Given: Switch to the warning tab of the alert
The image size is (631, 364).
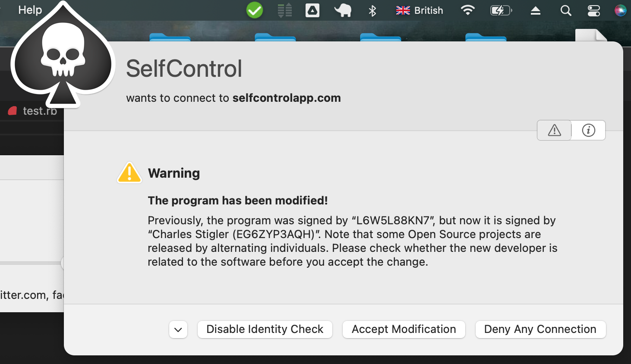Looking at the screenshot, I should [554, 130].
